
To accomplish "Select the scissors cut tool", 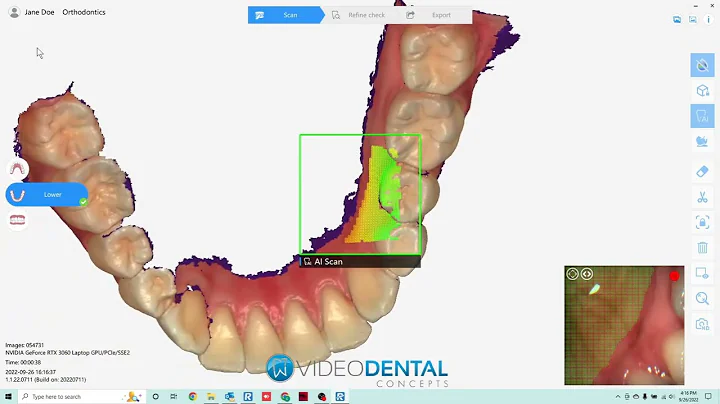I will [x=702, y=197].
